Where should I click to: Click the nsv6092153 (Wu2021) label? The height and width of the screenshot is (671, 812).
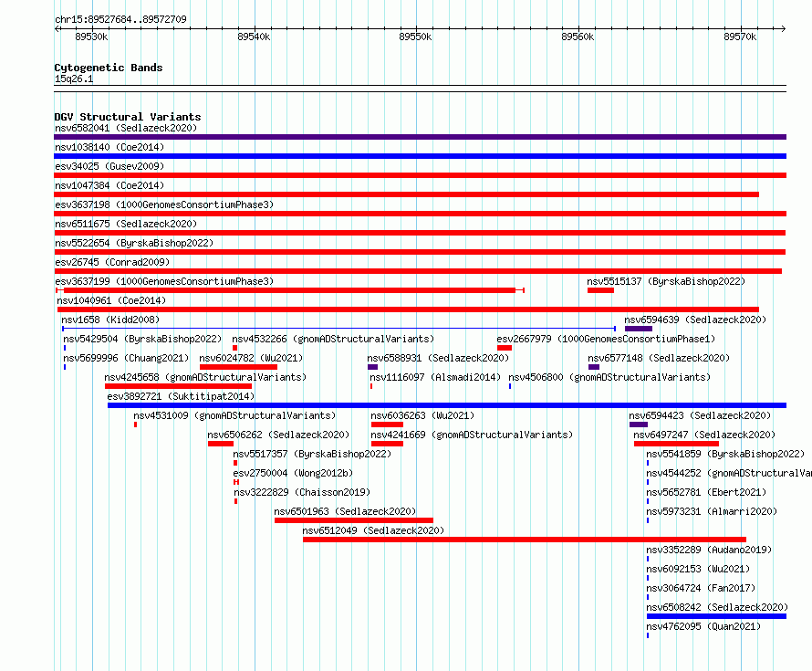(x=698, y=569)
